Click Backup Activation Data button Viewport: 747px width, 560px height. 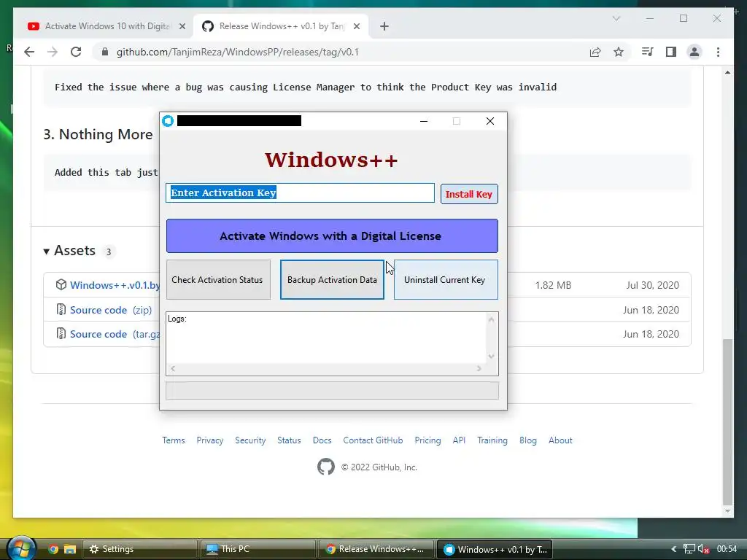(332, 279)
